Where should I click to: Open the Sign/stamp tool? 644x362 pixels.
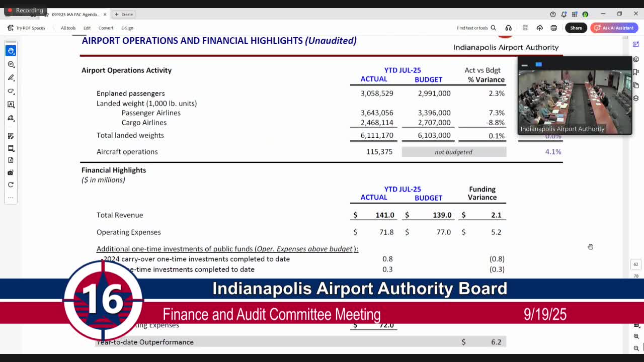(x=11, y=118)
